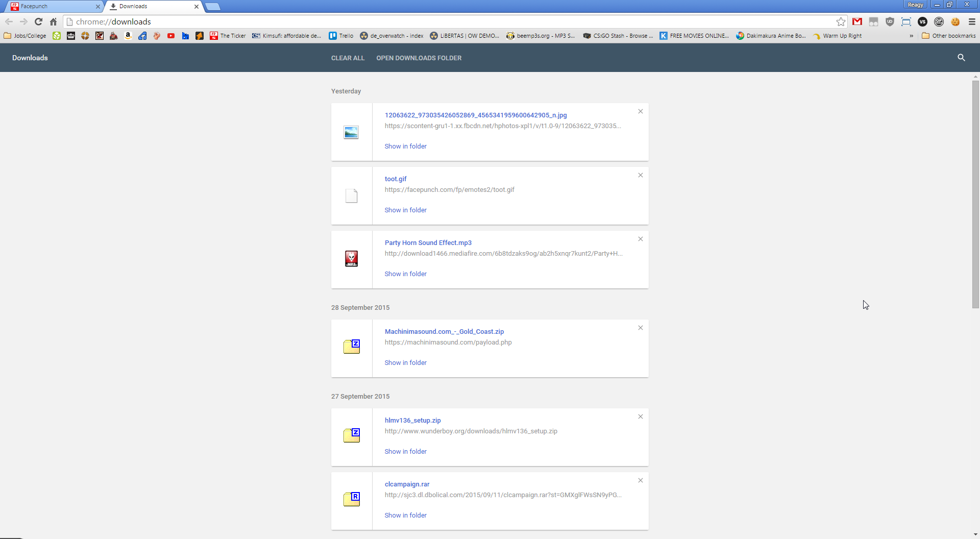
Task: Click OPEN DOWNLOADS FOLDER
Action: [x=419, y=58]
